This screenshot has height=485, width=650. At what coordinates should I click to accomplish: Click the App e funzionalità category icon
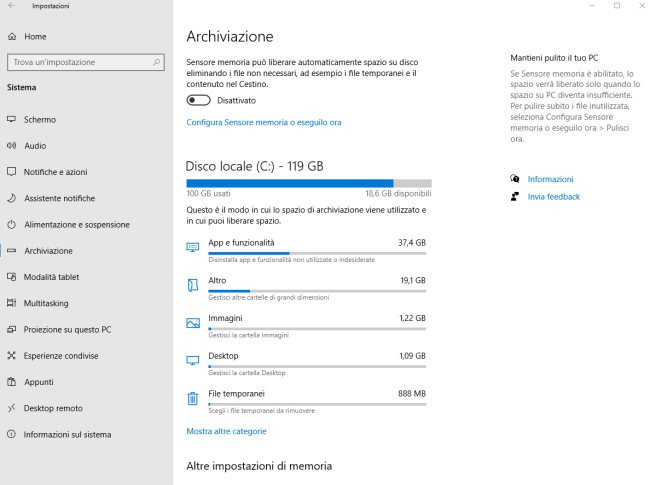[x=193, y=247]
